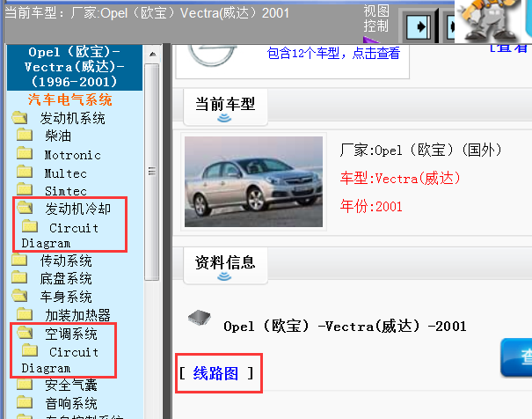Click the mechanic mascot image
532x419 pixels.
coord(489,20)
